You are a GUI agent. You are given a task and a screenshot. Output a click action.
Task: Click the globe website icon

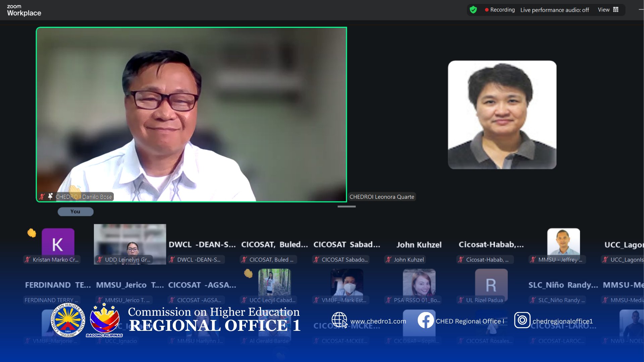(339, 319)
